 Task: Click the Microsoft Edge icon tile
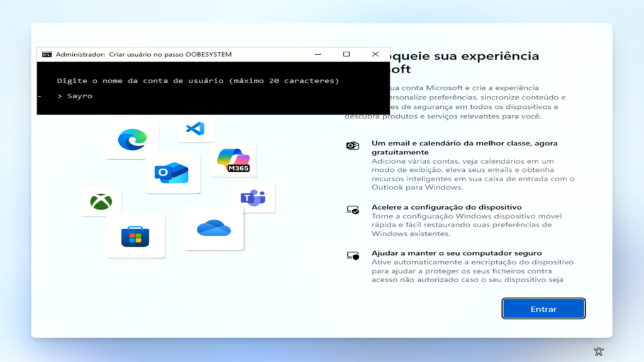[132, 140]
